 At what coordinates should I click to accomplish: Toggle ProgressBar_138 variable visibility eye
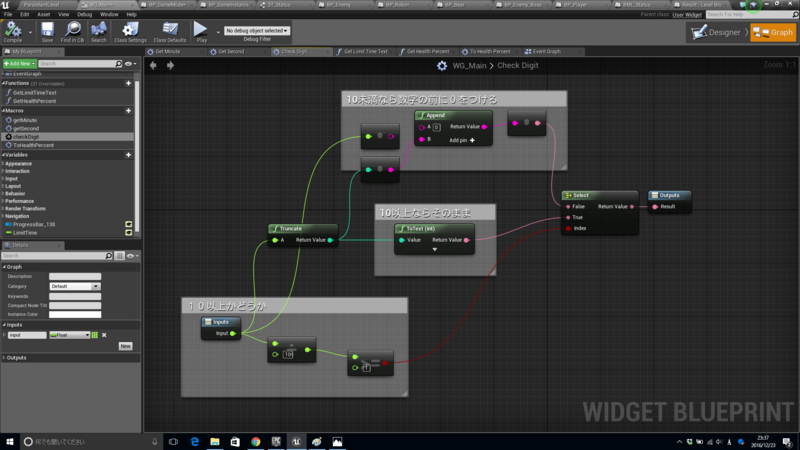[x=129, y=224]
